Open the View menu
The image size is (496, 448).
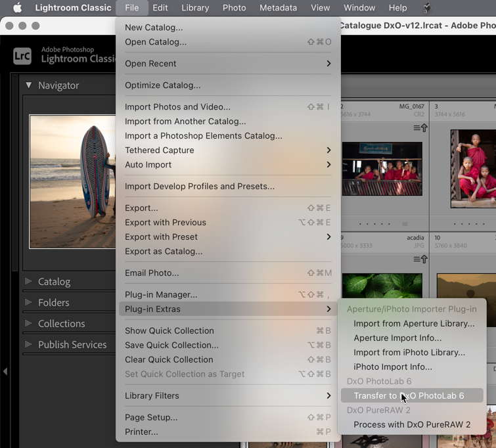click(320, 8)
